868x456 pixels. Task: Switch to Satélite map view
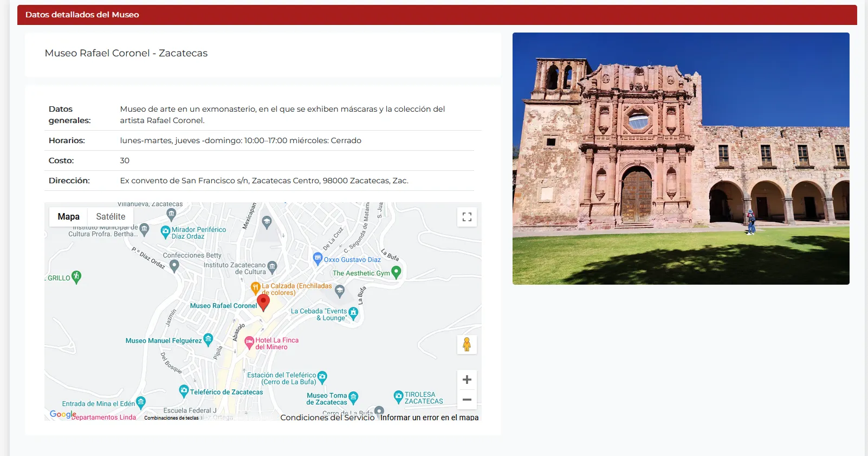click(111, 216)
